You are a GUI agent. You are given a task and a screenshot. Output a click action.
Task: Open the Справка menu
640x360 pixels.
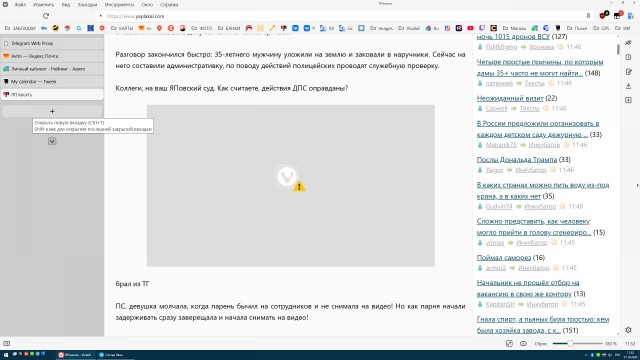tap(169, 5)
